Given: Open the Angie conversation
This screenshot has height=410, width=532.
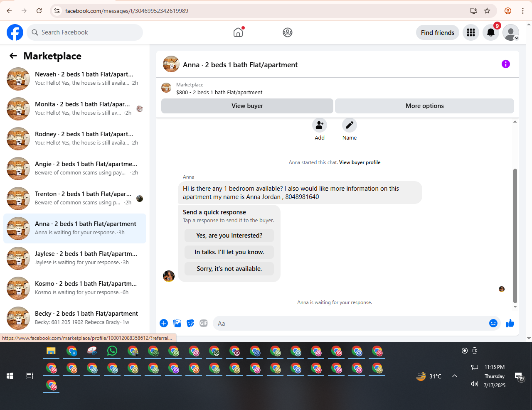Looking at the screenshot, I should point(75,169).
